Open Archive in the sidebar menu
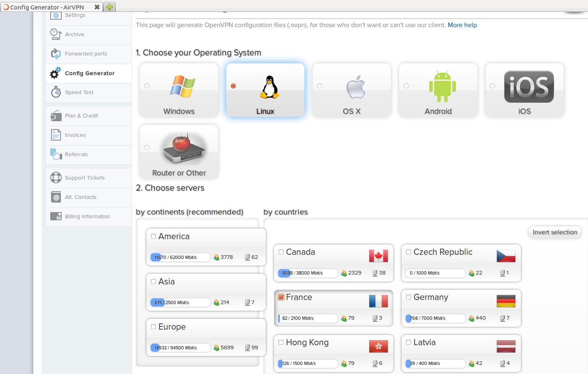Viewport: 588px width, 374px height. point(88,35)
